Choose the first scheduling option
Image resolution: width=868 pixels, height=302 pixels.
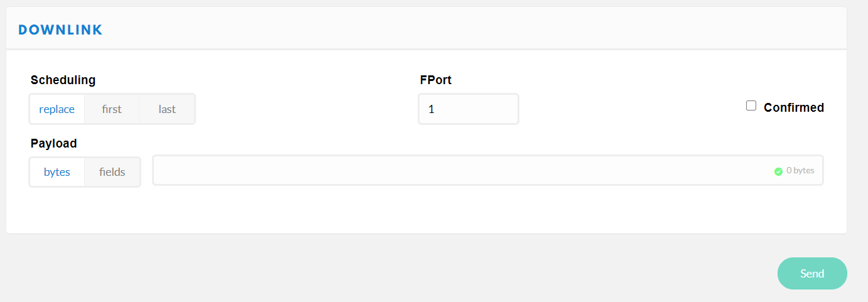(112, 109)
